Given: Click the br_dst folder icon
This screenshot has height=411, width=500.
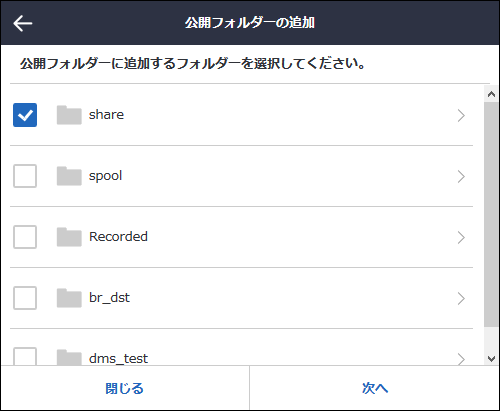Looking at the screenshot, I should point(69,298).
